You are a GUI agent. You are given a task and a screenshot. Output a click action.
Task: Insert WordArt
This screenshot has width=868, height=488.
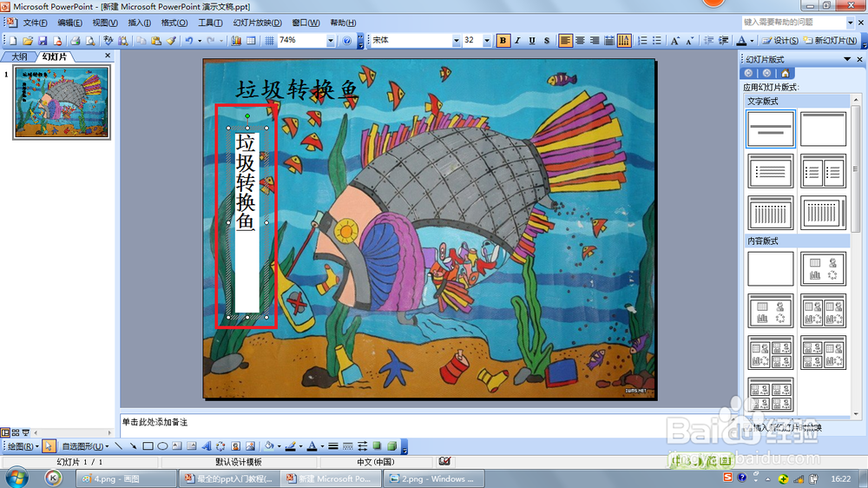pyautogui.click(x=206, y=446)
